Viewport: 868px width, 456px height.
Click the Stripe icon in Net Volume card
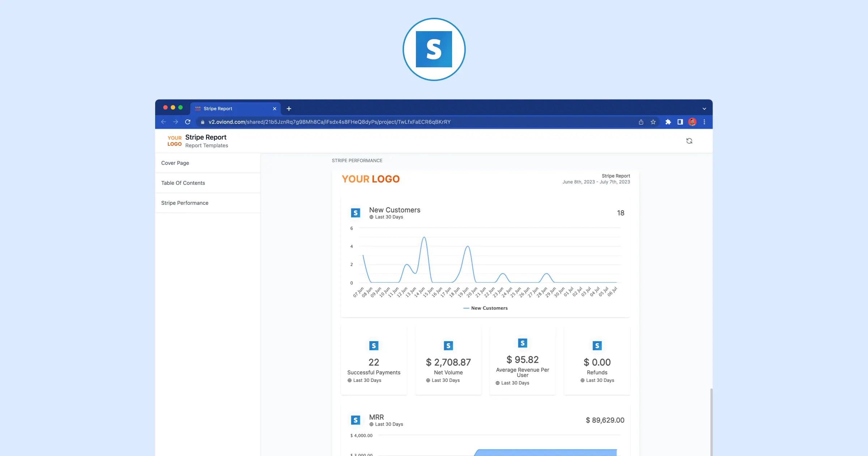(x=448, y=346)
